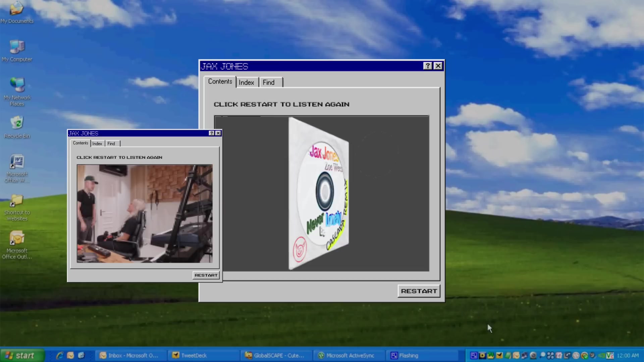Click the help question mark in small Jax Jones window
The height and width of the screenshot is (362, 644).
pos(211,133)
